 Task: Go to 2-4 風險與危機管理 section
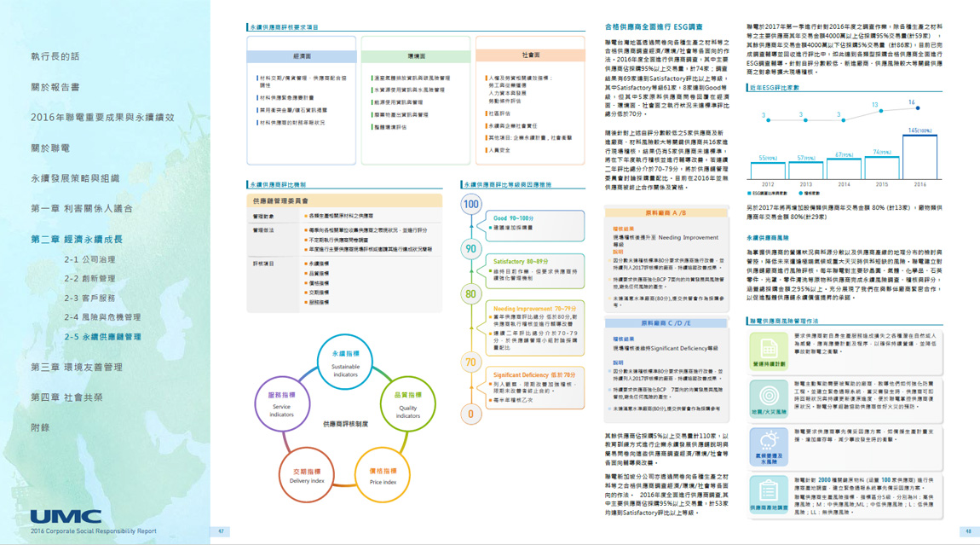pyautogui.click(x=102, y=317)
